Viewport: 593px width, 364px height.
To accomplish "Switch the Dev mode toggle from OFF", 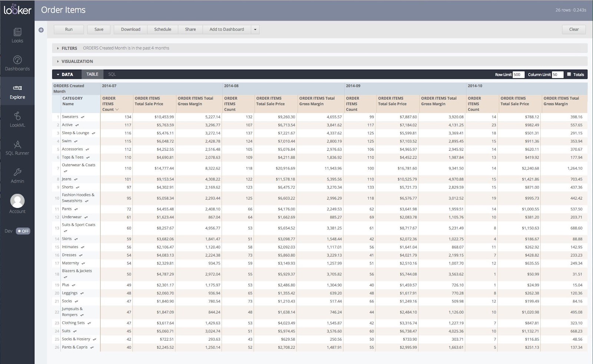I will point(22,231).
